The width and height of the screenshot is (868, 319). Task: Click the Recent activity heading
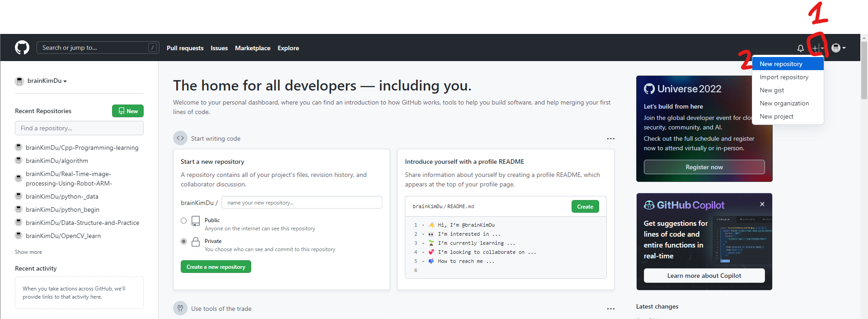click(x=36, y=268)
